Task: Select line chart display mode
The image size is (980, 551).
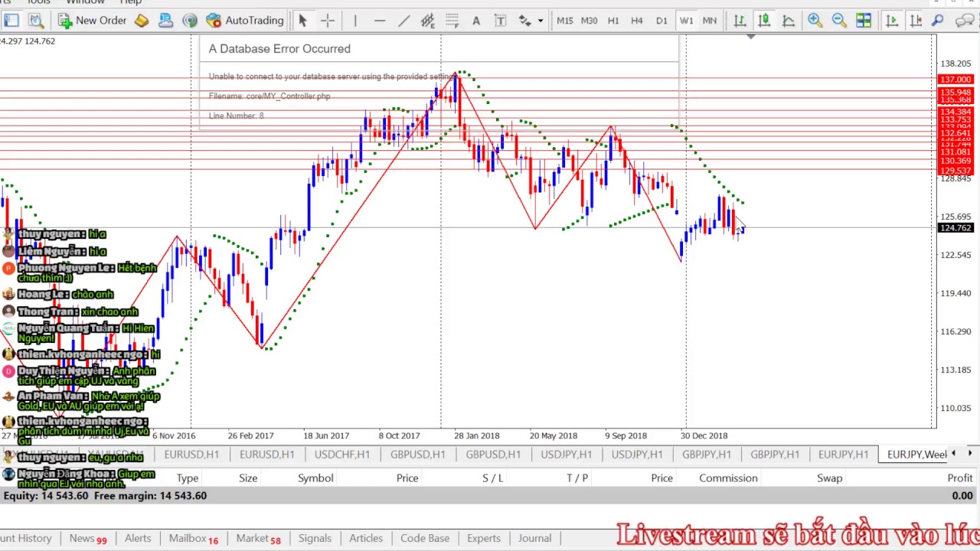Action: coord(789,21)
